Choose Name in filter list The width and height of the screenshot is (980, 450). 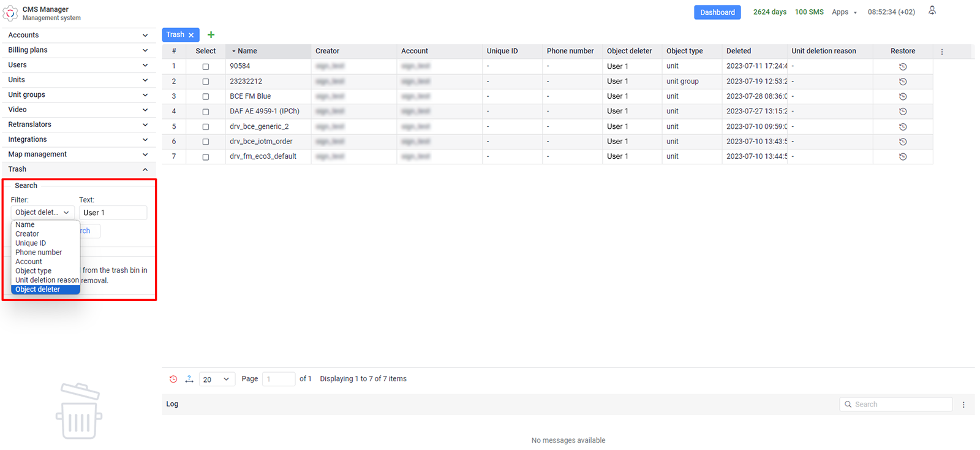(45, 225)
